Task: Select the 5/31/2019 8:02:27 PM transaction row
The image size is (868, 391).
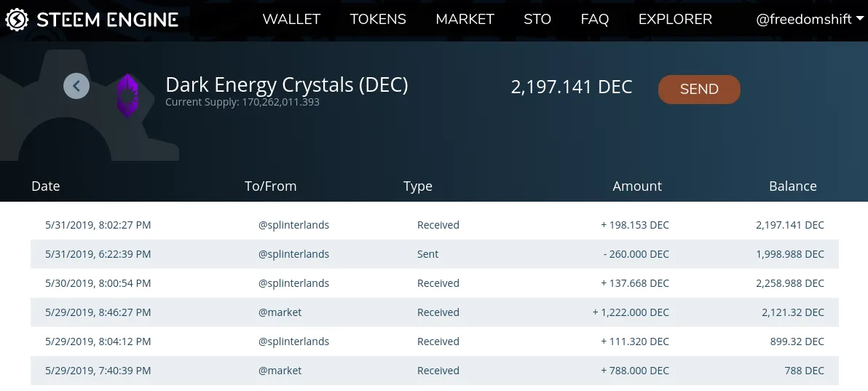Action: click(435, 225)
